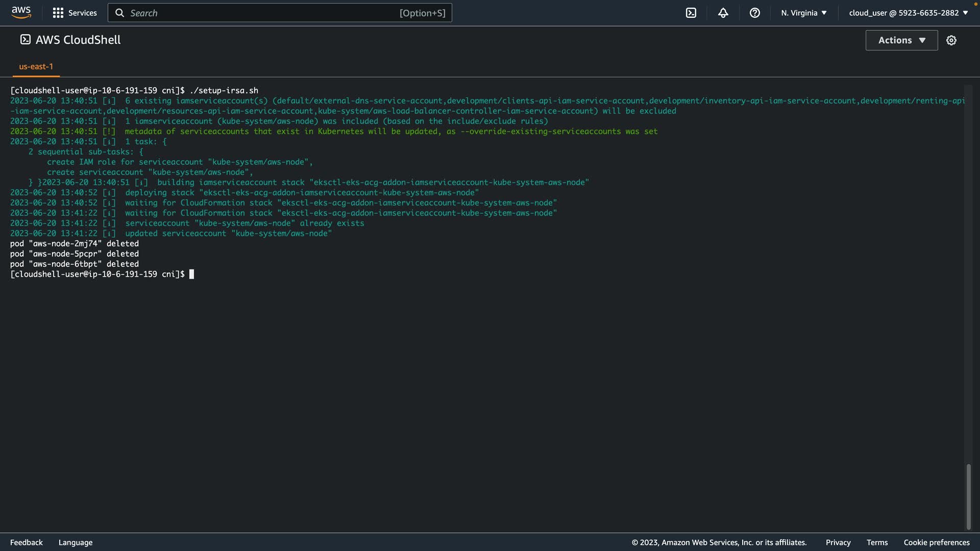This screenshot has width=980, height=551.
Task: Open the notifications bell icon
Action: pyautogui.click(x=723, y=13)
